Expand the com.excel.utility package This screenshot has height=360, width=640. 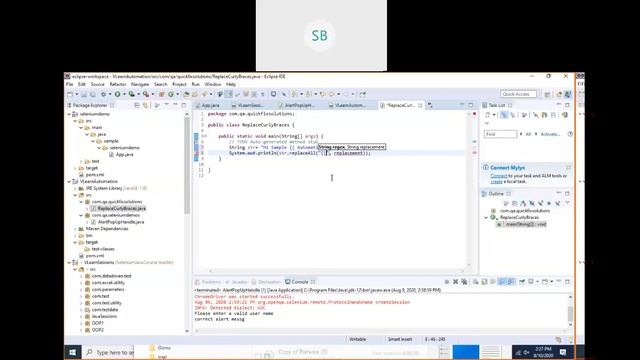click(x=81, y=282)
